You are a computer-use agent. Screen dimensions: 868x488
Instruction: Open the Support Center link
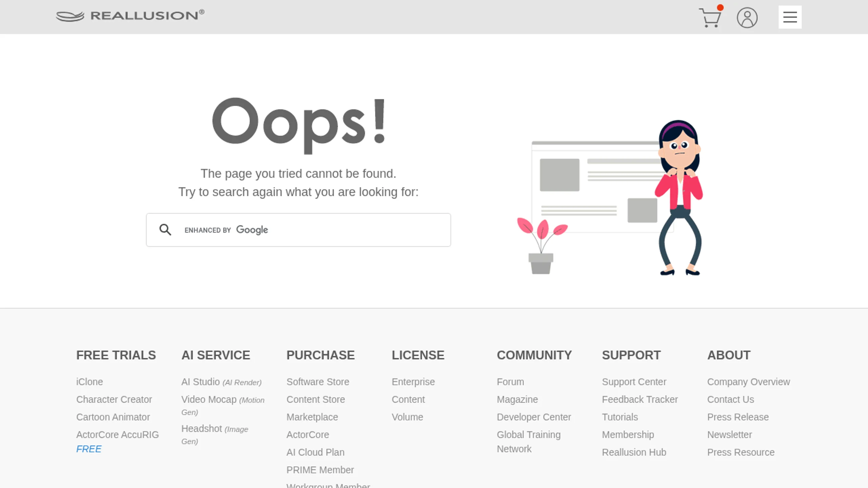(x=634, y=382)
